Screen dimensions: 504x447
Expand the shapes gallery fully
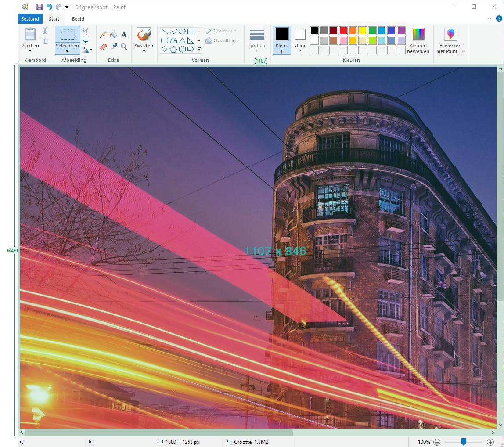pos(199,49)
